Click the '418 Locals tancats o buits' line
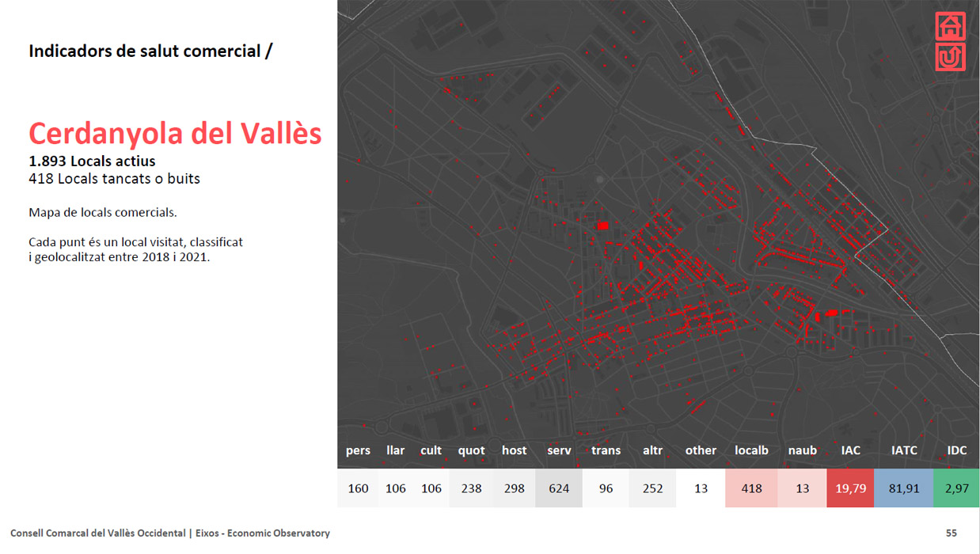 tap(114, 179)
